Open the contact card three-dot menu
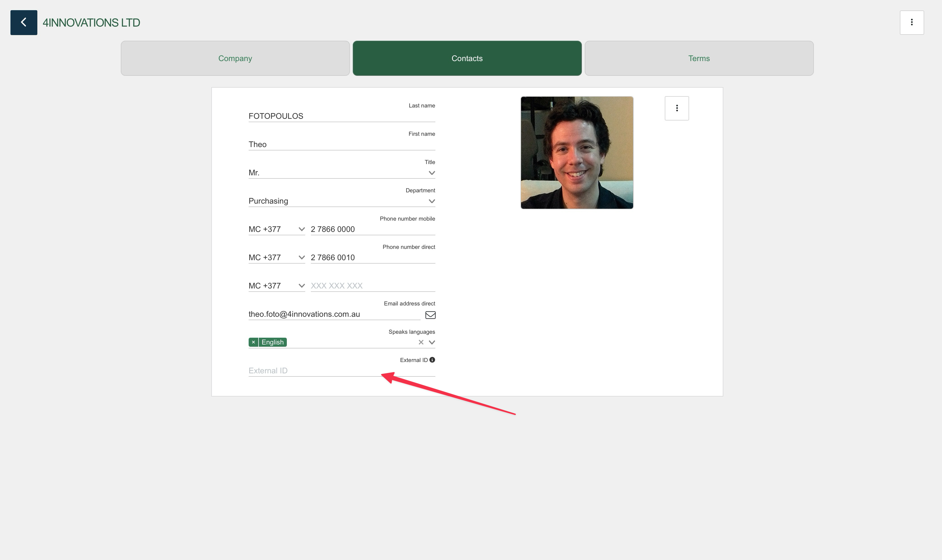 click(676, 108)
